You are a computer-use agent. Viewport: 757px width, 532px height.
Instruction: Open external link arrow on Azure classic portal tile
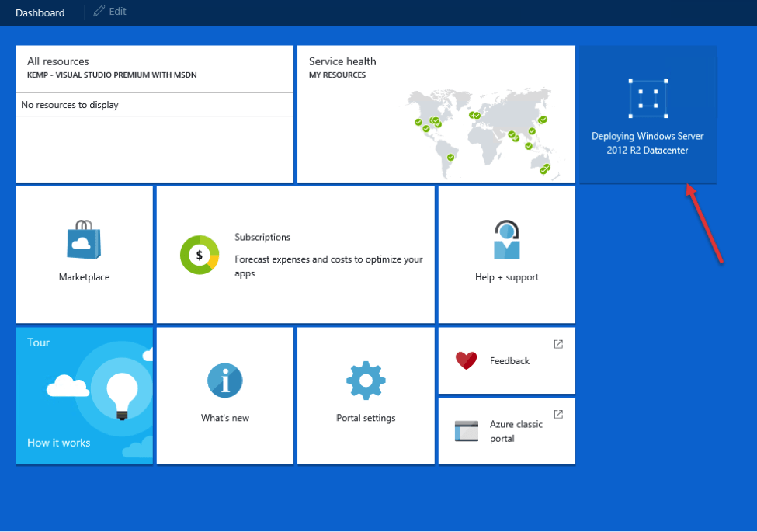click(558, 414)
